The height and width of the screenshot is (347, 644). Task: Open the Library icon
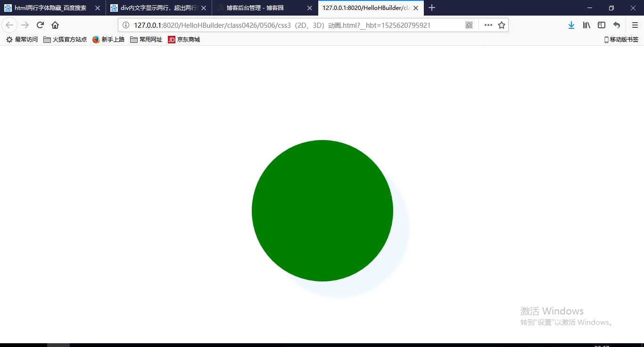pyautogui.click(x=586, y=25)
